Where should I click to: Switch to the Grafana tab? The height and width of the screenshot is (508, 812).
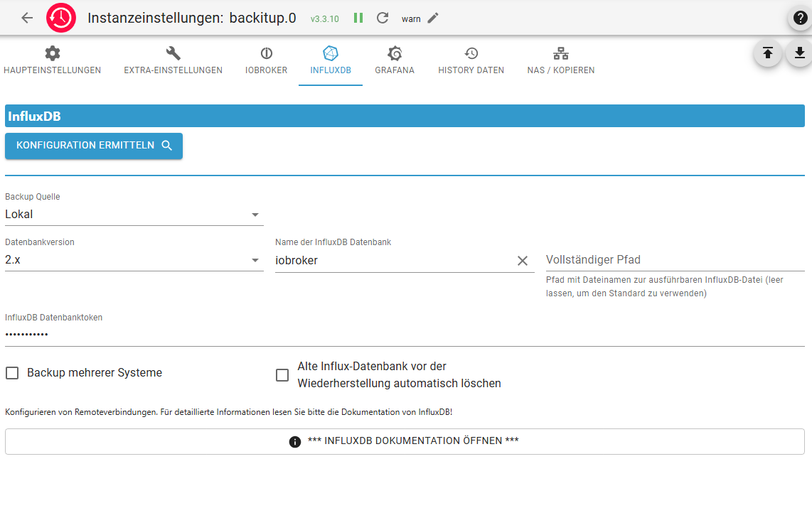[395, 61]
